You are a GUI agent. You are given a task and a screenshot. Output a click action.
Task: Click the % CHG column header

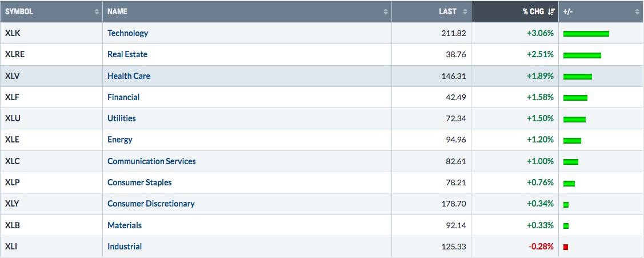tap(515, 11)
